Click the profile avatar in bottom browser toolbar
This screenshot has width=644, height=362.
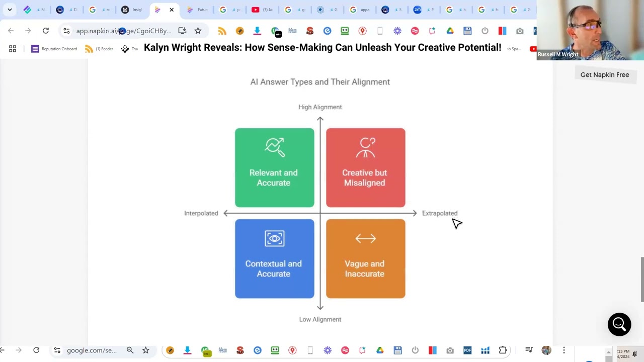546,350
